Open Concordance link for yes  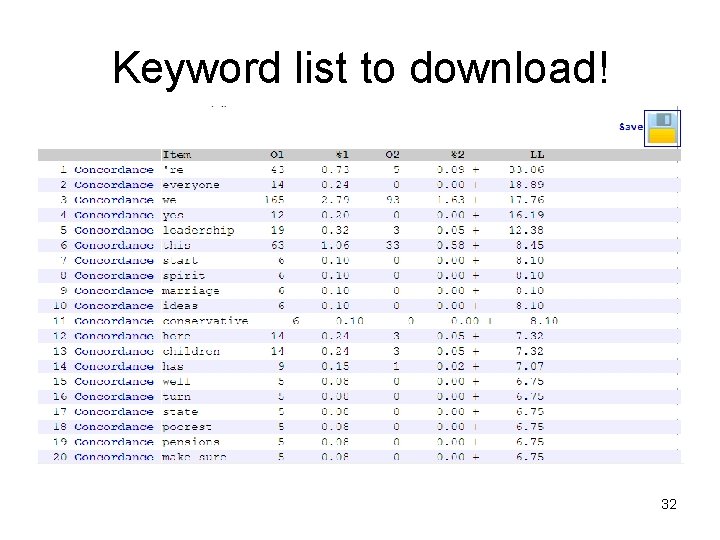click(x=114, y=215)
